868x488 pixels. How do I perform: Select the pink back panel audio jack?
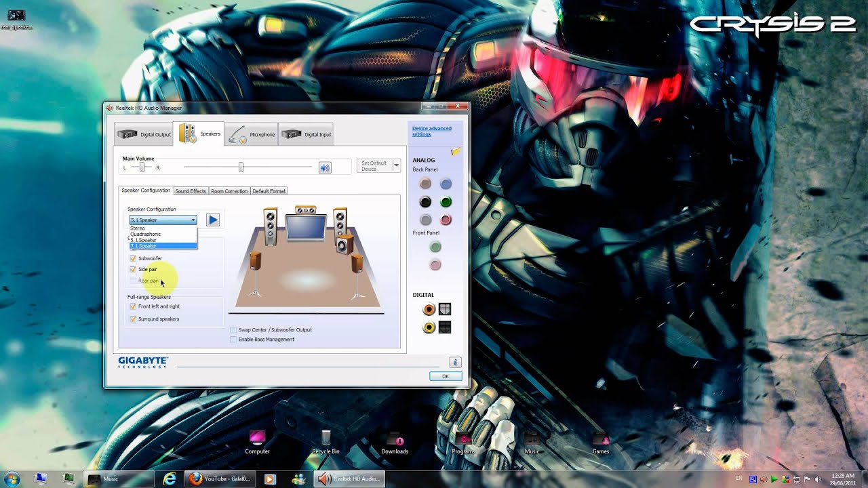[x=446, y=220]
